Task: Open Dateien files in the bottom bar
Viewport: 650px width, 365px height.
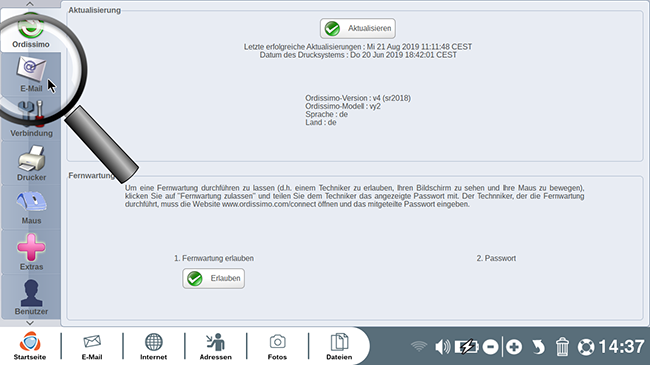Action: (339, 346)
